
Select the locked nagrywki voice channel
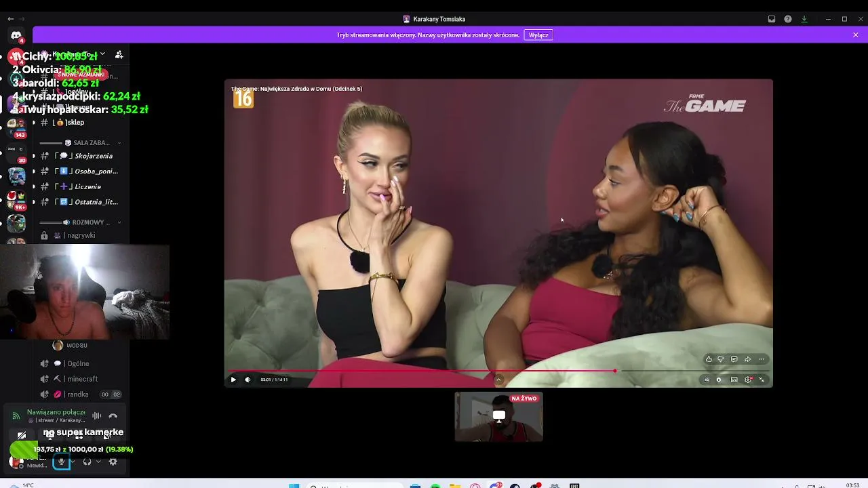click(x=80, y=235)
